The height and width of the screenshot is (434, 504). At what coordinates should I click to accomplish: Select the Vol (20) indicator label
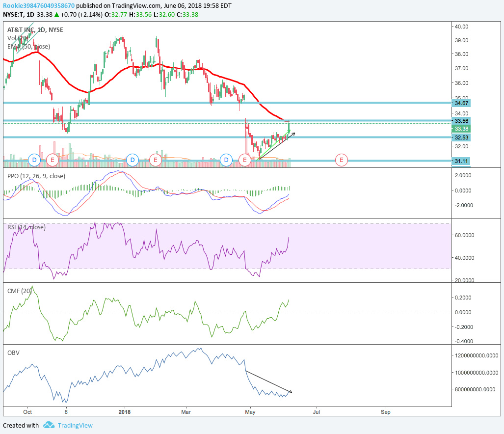tap(18, 38)
